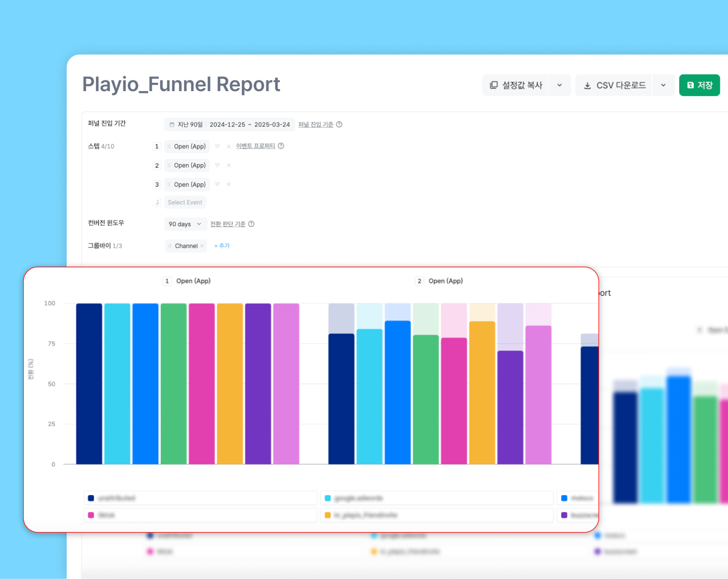Image resolution: width=728 pixels, height=579 pixels.
Task: Remove the Channel group-by chip
Action: coord(202,246)
